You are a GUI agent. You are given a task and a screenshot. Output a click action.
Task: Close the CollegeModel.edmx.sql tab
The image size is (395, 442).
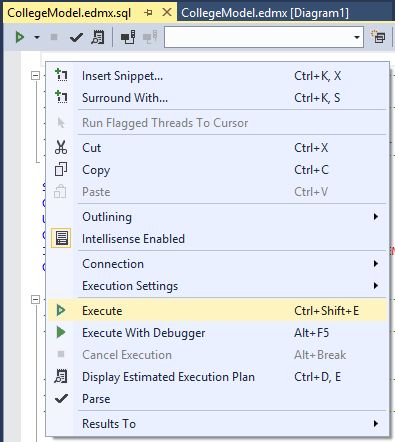tap(167, 13)
